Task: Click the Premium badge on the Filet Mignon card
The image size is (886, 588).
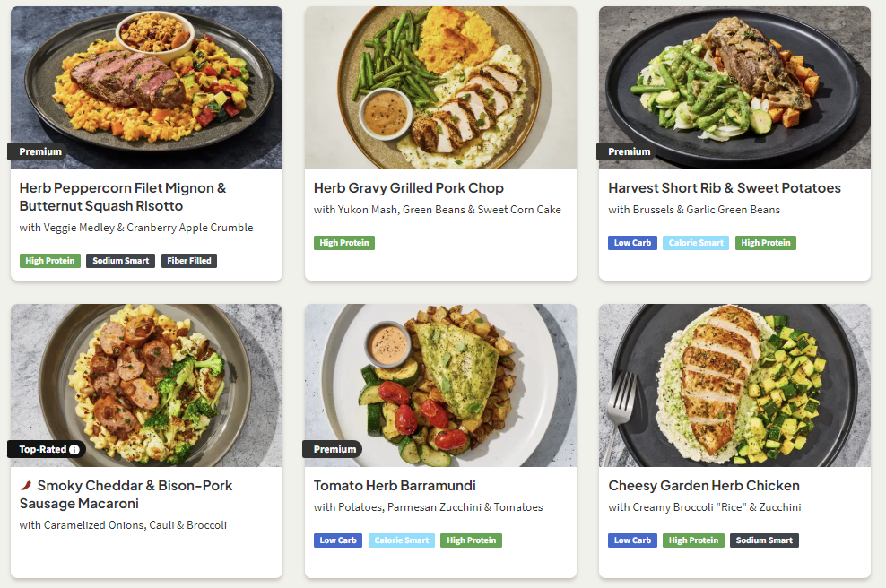Action: 40,151
